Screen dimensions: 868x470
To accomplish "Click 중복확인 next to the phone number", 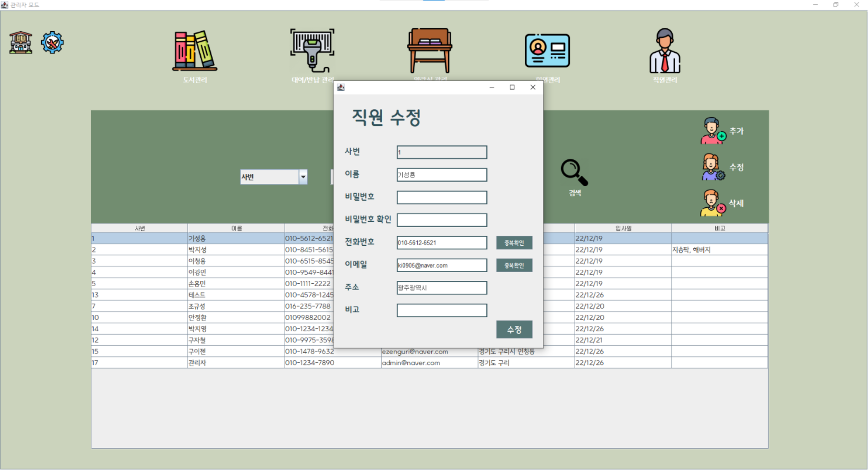I will tap(514, 242).
